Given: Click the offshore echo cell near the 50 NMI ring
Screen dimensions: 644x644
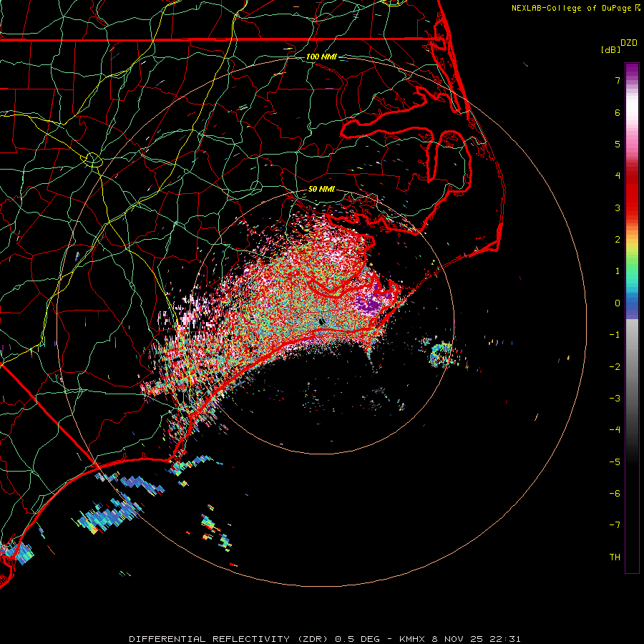Looking at the screenshot, I should [x=440, y=355].
